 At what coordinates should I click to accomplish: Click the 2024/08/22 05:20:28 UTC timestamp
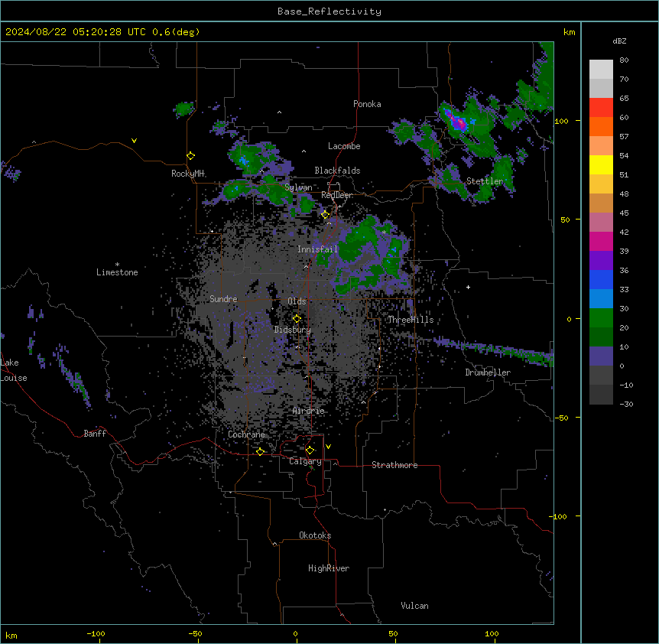[76, 32]
